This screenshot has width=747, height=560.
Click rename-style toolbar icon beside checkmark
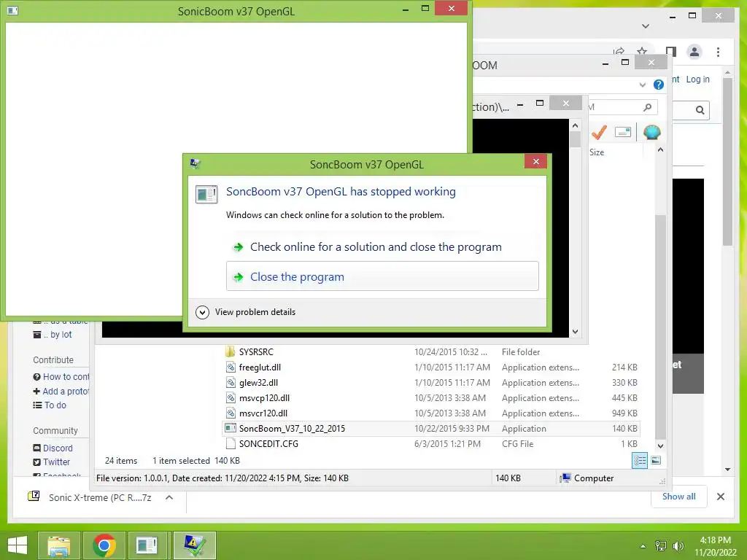coord(623,132)
